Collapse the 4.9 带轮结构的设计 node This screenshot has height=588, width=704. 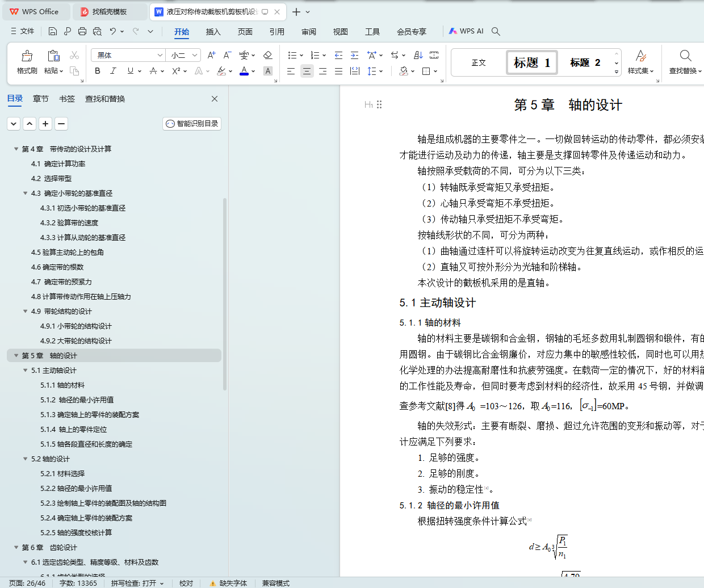(25, 311)
